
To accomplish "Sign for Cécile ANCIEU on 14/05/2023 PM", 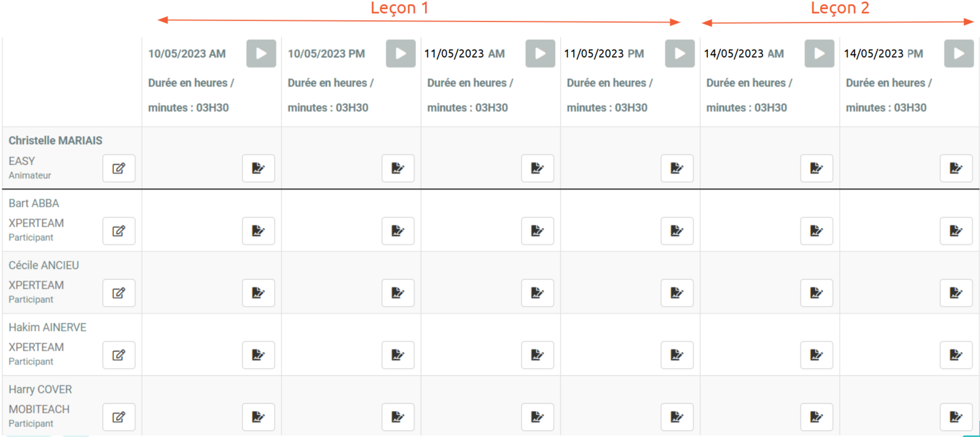I will click(x=957, y=293).
